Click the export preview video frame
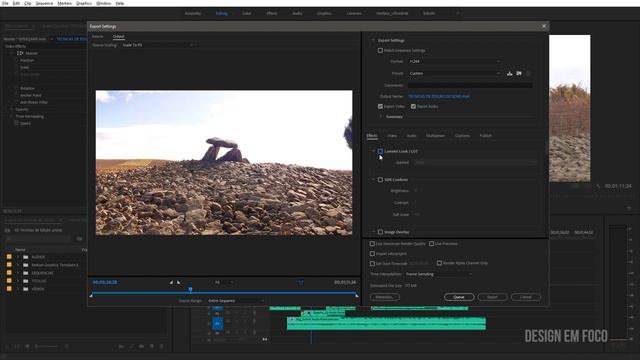This screenshot has width=640, height=360. point(224,162)
